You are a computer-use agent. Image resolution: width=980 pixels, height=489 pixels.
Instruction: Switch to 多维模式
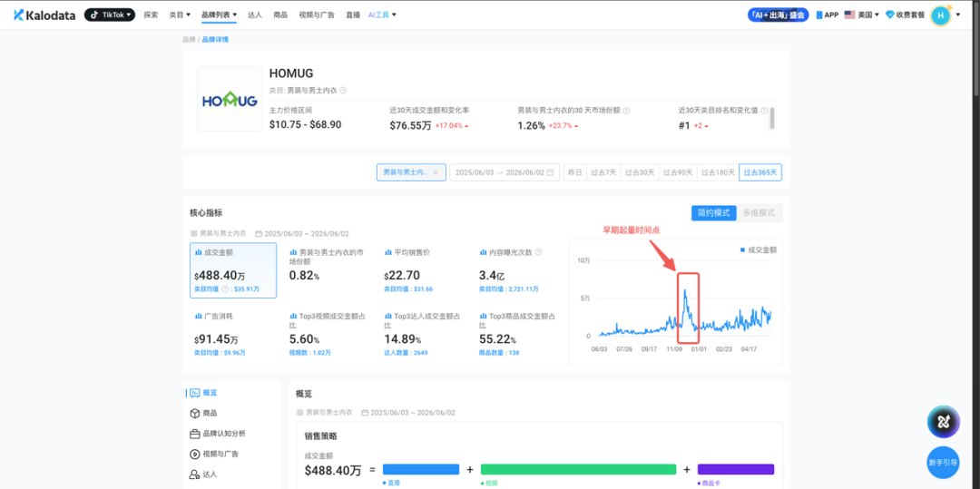pos(759,212)
